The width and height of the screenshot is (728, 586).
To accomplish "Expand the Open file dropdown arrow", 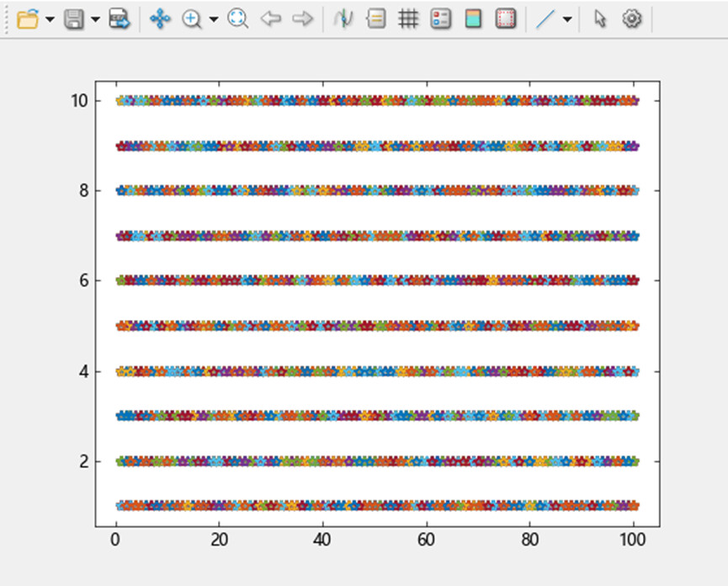I will 50,19.
